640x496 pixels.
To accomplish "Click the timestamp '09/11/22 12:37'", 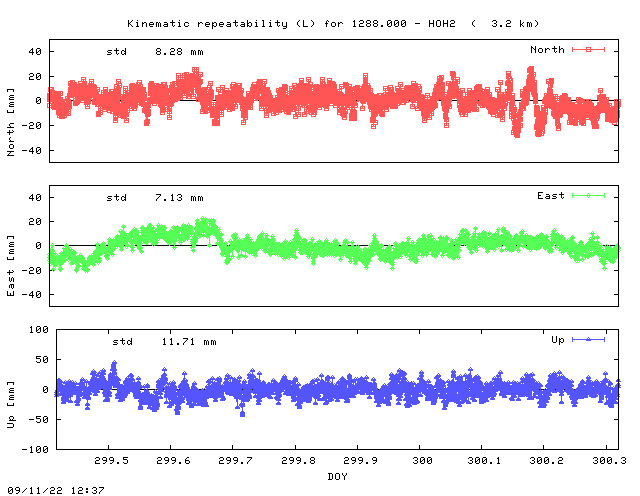I will pyautogui.click(x=56, y=490).
